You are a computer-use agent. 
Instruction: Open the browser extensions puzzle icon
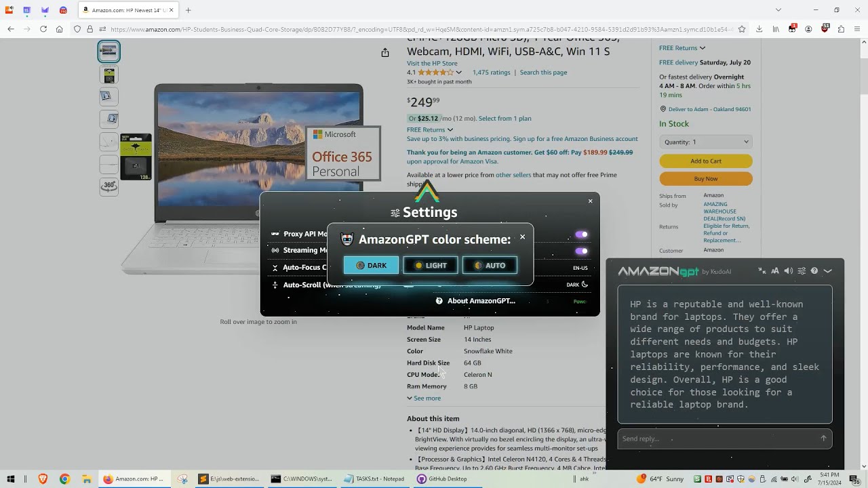pos(842,29)
